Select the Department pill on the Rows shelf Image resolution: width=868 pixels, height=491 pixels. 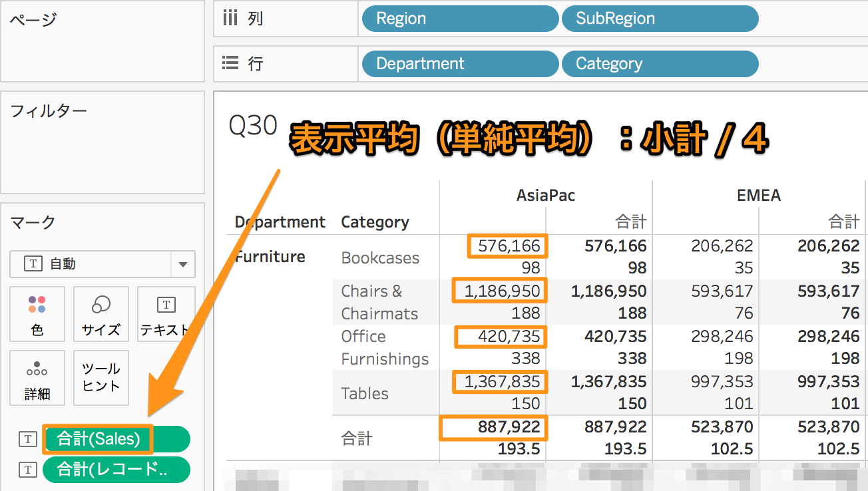[x=460, y=64]
